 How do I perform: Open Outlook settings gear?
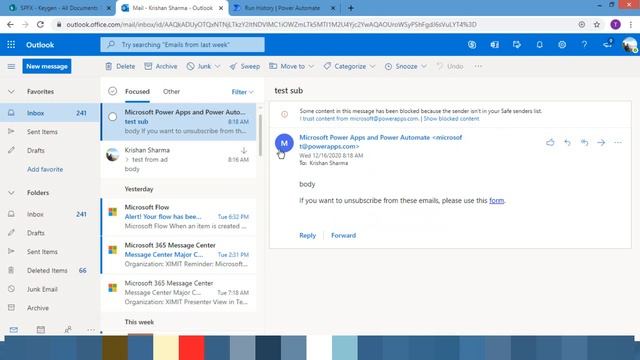pyautogui.click(x=562, y=44)
